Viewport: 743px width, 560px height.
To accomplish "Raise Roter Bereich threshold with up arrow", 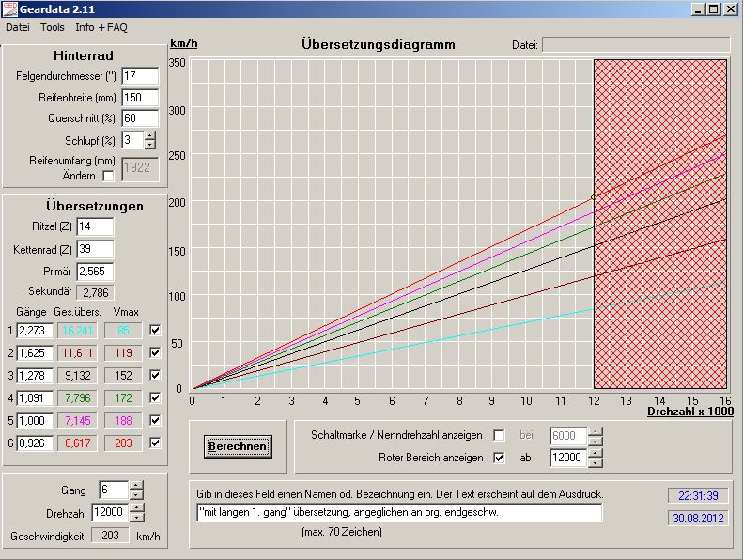I will click(594, 453).
